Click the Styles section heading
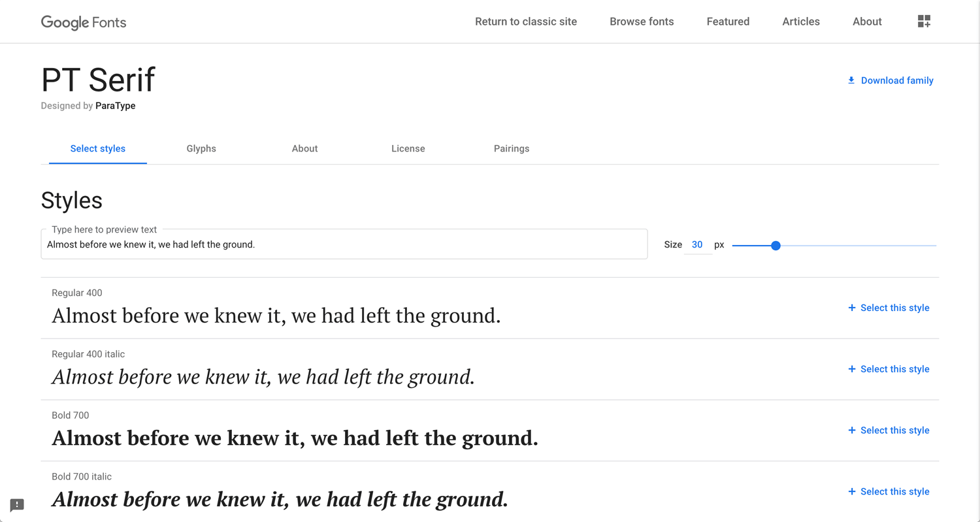This screenshot has height=522, width=980. tap(72, 201)
